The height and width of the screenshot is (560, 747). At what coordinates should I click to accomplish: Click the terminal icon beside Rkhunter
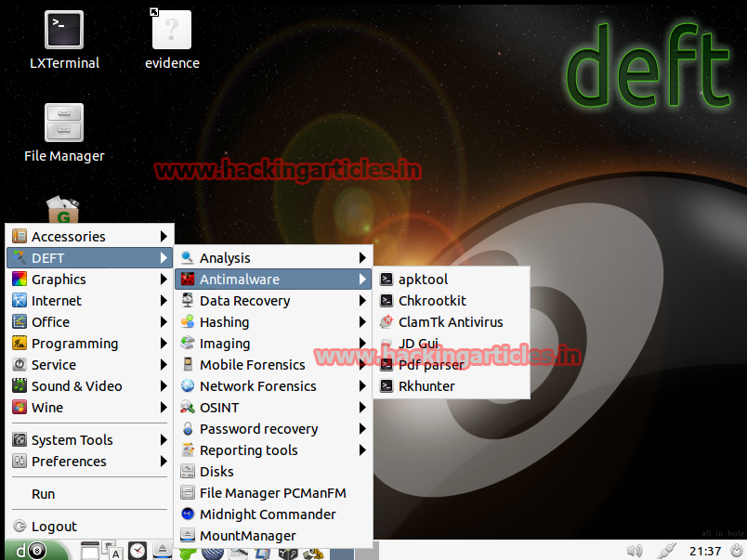point(387,386)
